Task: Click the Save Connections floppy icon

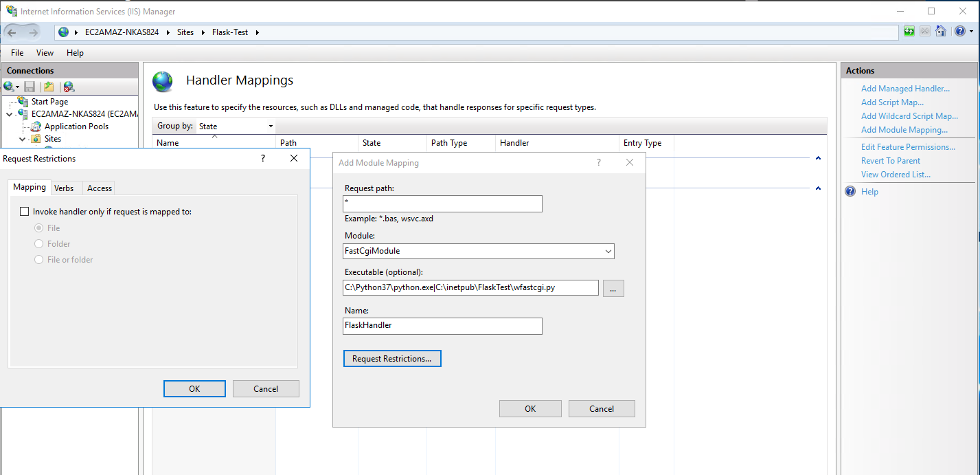Action: coord(30,87)
